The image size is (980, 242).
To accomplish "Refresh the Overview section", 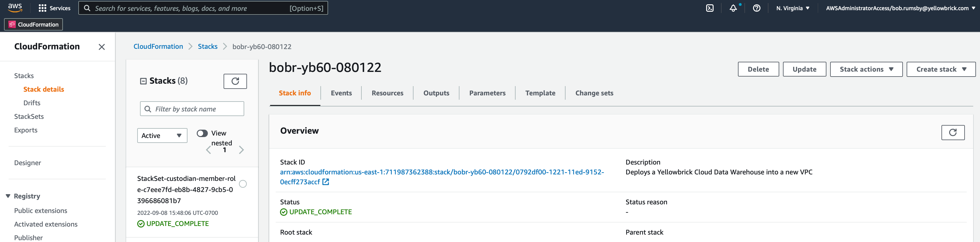I will pyautogui.click(x=953, y=132).
